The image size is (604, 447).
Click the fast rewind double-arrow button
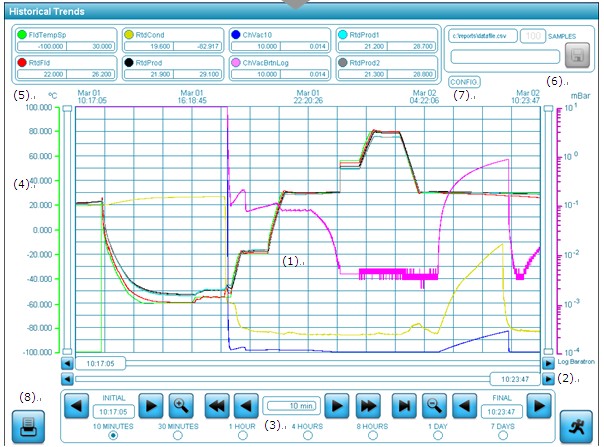tap(216, 405)
